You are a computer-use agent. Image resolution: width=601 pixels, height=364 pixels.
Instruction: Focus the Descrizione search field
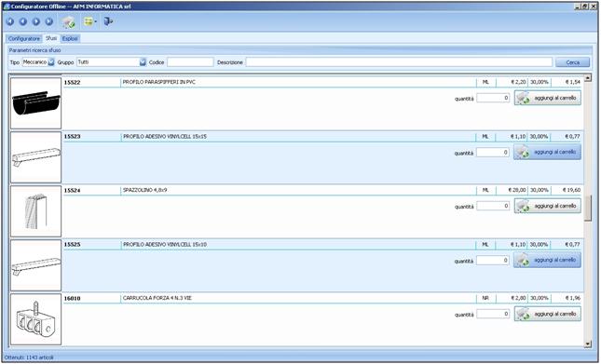pyautogui.click(x=399, y=62)
